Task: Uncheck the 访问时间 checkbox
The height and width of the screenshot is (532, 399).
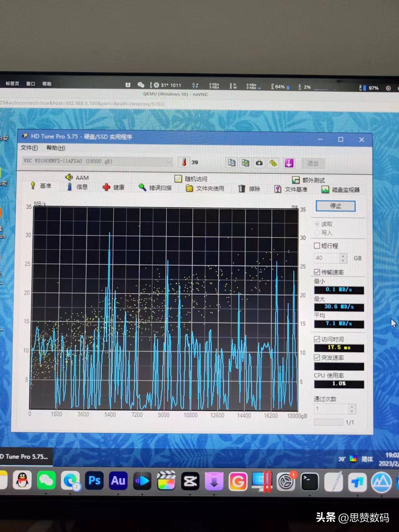Action: [317, 339]
